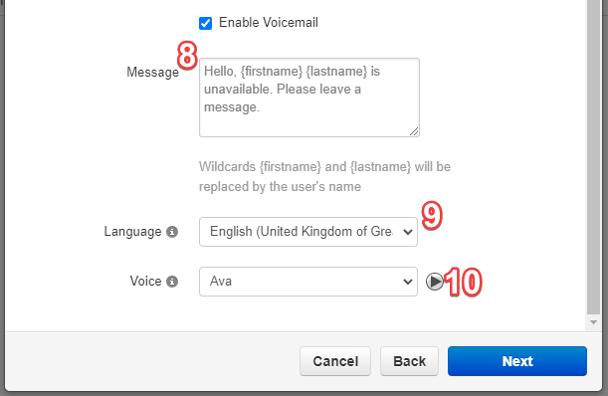Viewport: 608px width, 396px height.
Task: Click the wildcards hint text
Action: pos(325,176)
